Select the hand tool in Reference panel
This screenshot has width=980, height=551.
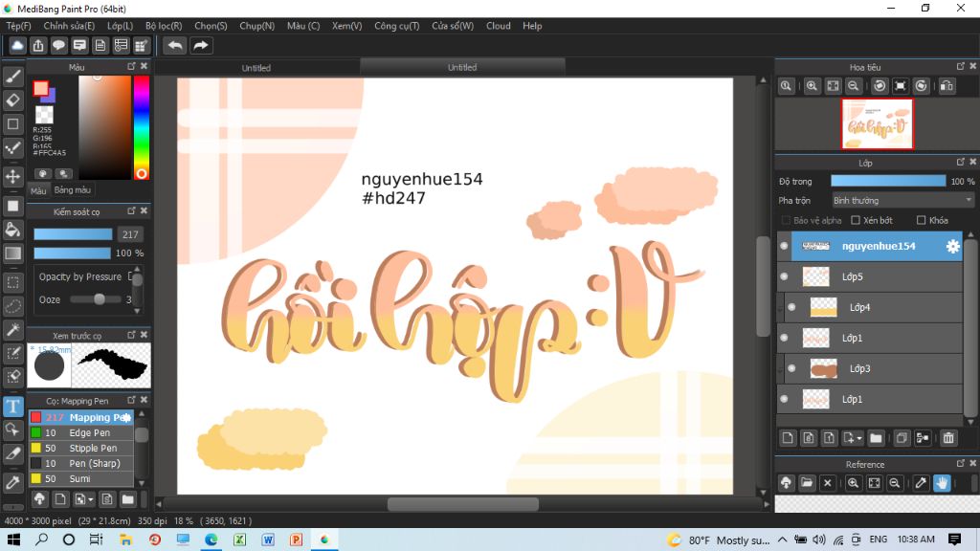[942, 482]
